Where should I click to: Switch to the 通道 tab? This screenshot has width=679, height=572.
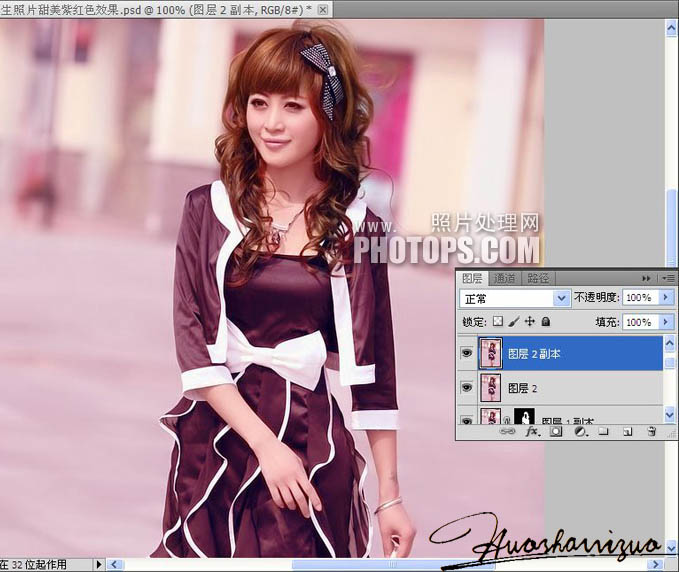click(504, 278)
